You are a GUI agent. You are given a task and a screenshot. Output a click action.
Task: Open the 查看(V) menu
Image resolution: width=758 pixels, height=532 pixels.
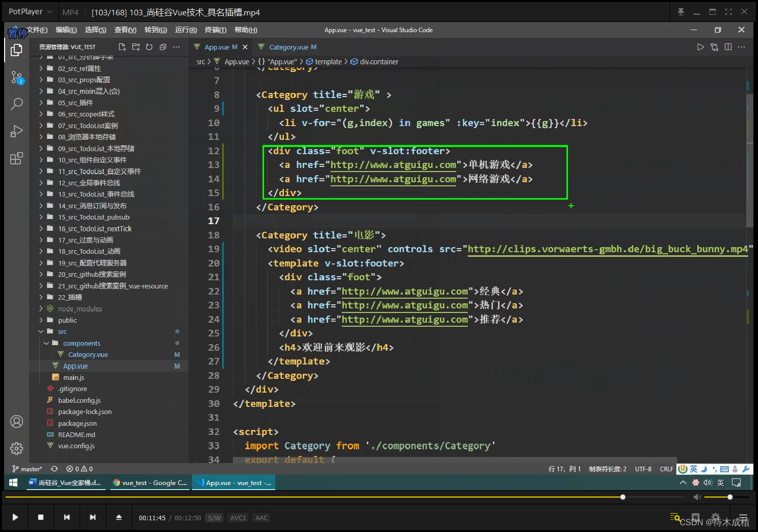pyautogui.click(x=125, y=30)
